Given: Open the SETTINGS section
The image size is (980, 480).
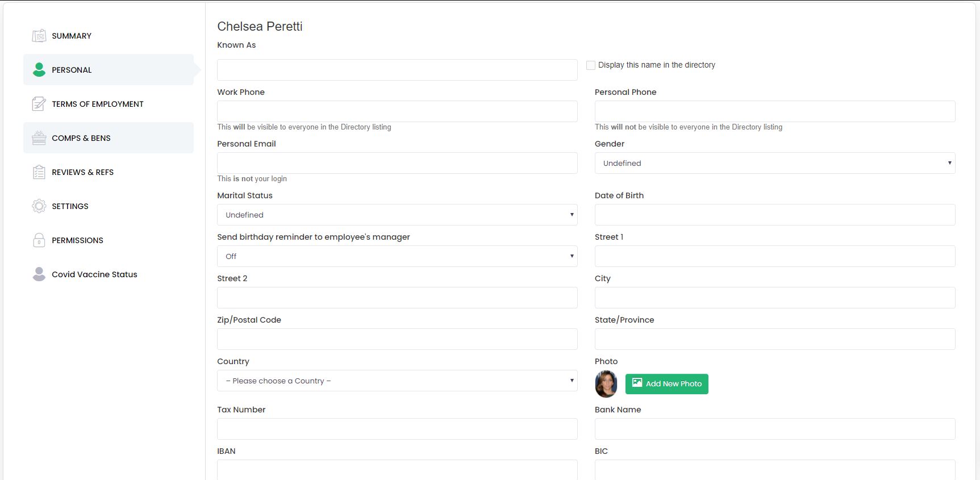Looking at the screenshot, I should coord(109,206).
